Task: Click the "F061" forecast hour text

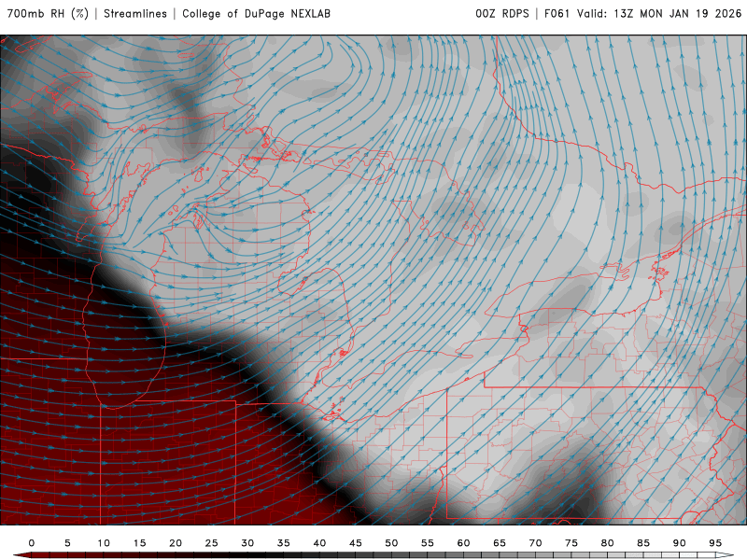Action: [557, 13]
